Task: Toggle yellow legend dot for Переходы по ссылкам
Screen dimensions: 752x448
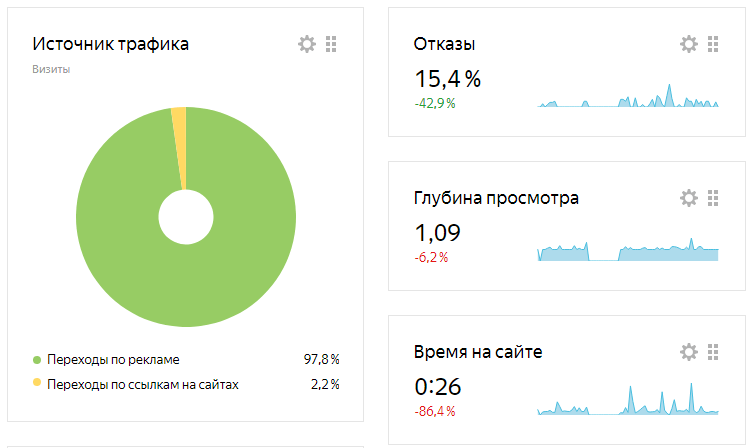Action: click(x=37, y=382)
